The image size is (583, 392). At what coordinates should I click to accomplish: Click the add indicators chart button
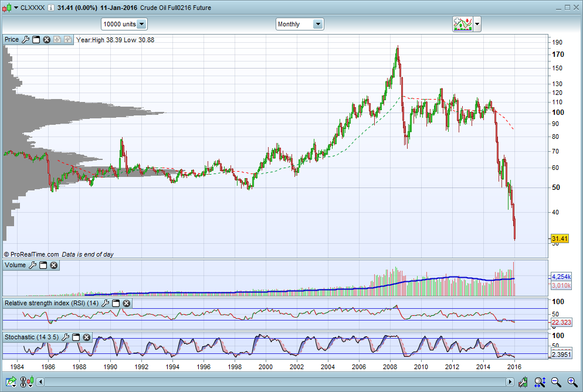point(462,24)
